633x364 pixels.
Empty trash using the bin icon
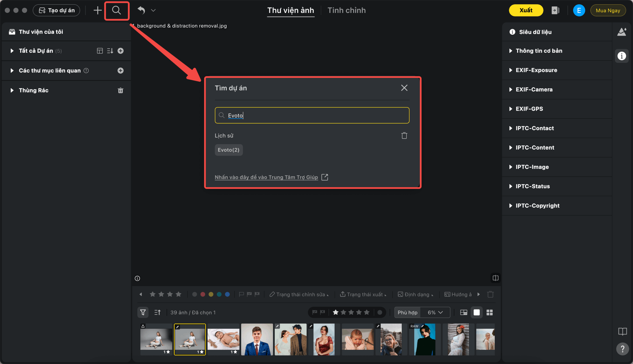121,90
